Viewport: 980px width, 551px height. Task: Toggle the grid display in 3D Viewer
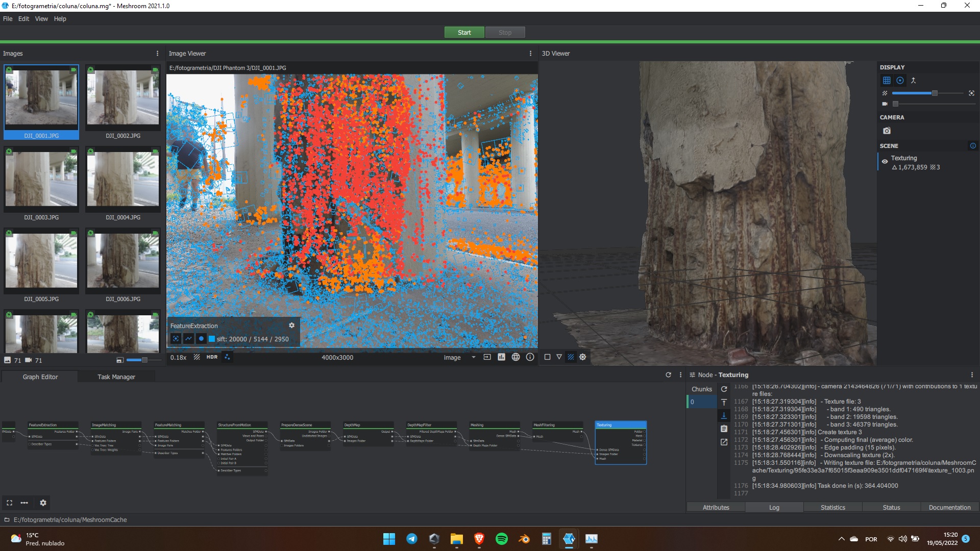[x=887, y=81]
